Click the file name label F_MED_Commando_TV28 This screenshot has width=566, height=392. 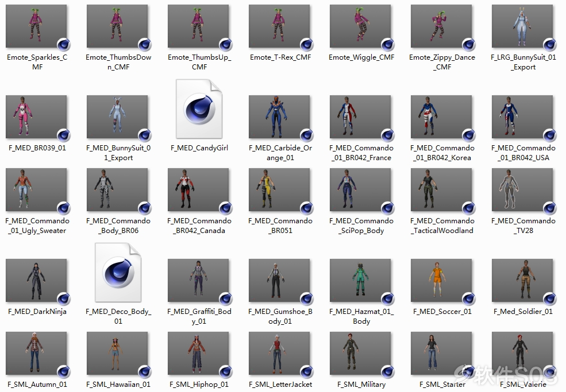click(523, 226)
